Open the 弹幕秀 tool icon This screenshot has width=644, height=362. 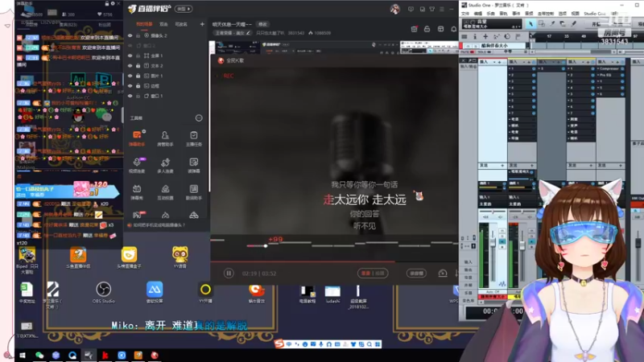[137, 191]
